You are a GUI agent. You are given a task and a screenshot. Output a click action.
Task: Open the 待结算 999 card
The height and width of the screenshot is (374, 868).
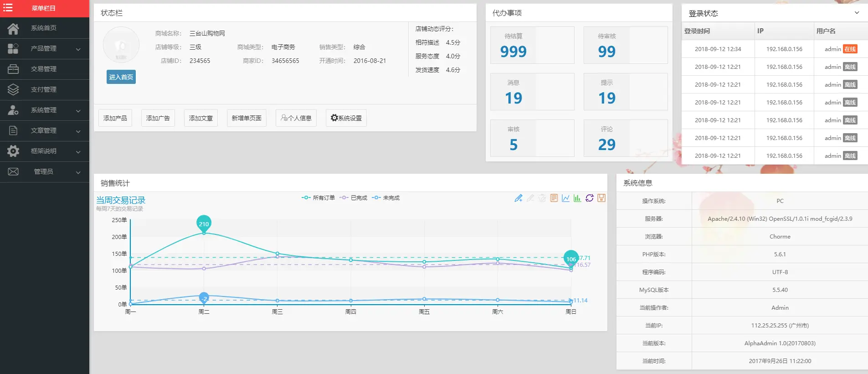point(532,45)
